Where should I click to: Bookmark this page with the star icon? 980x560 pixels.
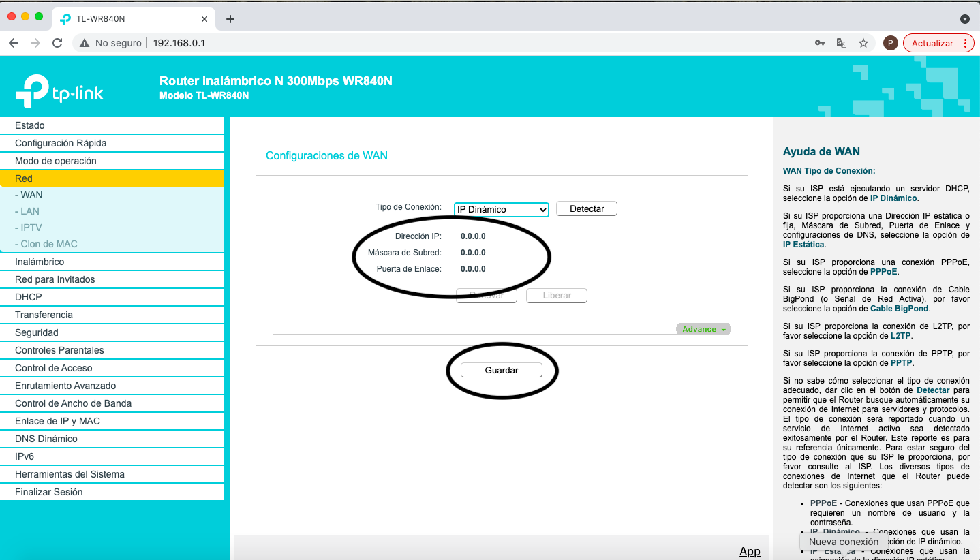click(x=863, y=43)
